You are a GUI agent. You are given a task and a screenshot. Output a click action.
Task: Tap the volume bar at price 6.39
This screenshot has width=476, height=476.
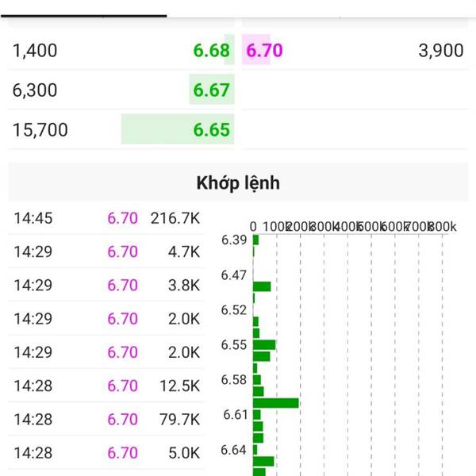click(256, 240)
